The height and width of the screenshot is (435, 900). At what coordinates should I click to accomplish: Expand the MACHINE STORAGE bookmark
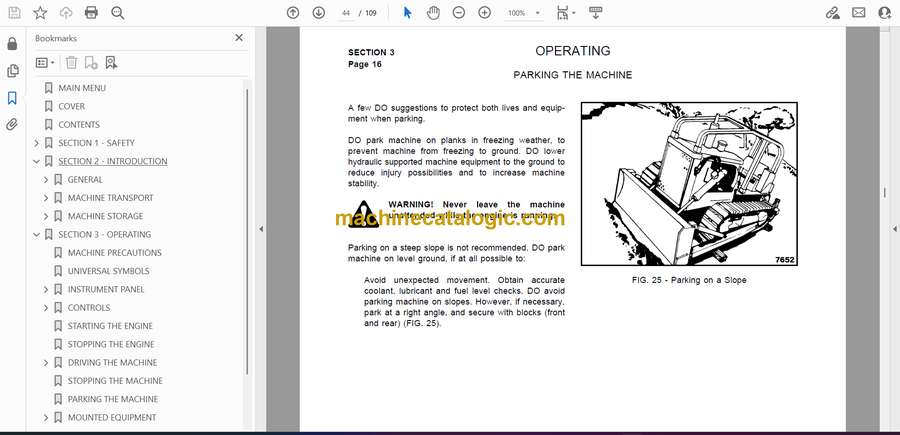pyautogui.click(x=46, y=216)
